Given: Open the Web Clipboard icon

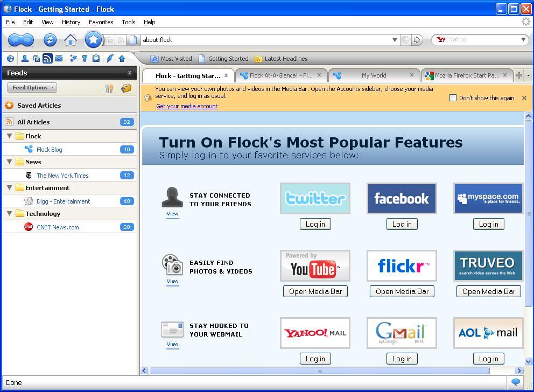Looking at the screenshot, I should (97, 59).
